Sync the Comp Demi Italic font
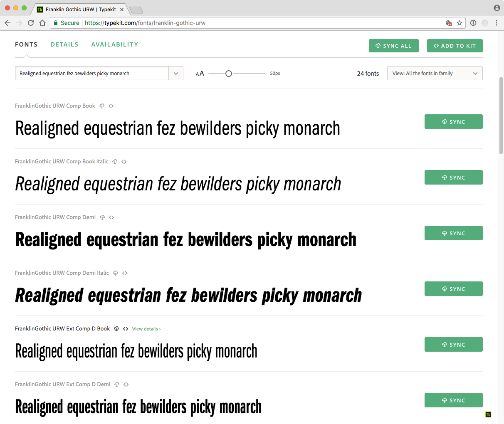 tap(454, 289)
